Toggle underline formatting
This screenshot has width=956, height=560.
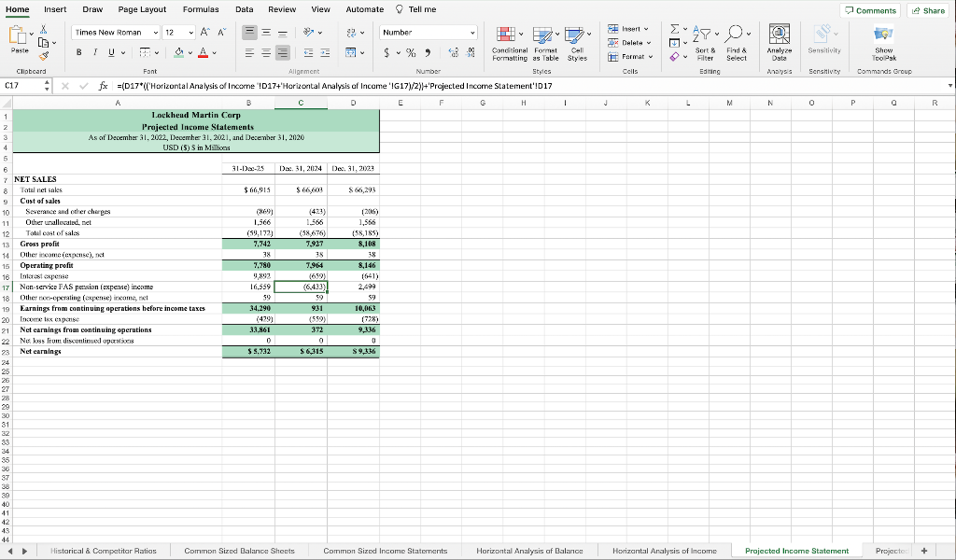click(x=109, y=51)
